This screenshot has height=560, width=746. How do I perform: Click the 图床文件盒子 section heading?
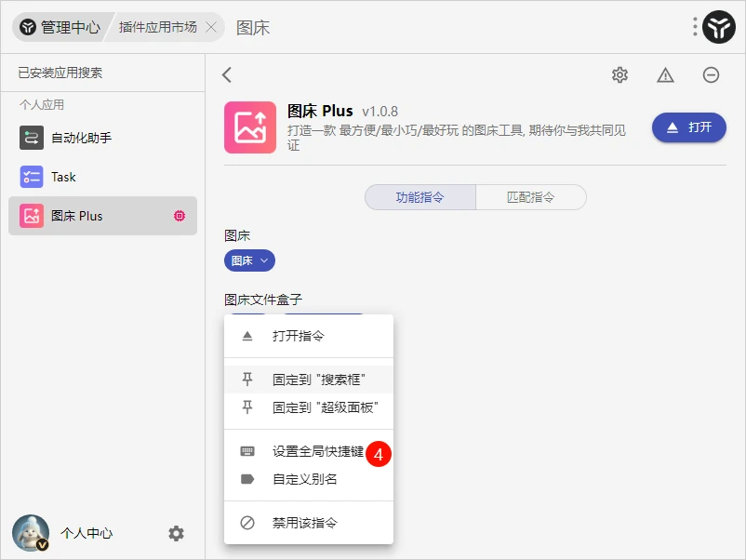point(263,300)
